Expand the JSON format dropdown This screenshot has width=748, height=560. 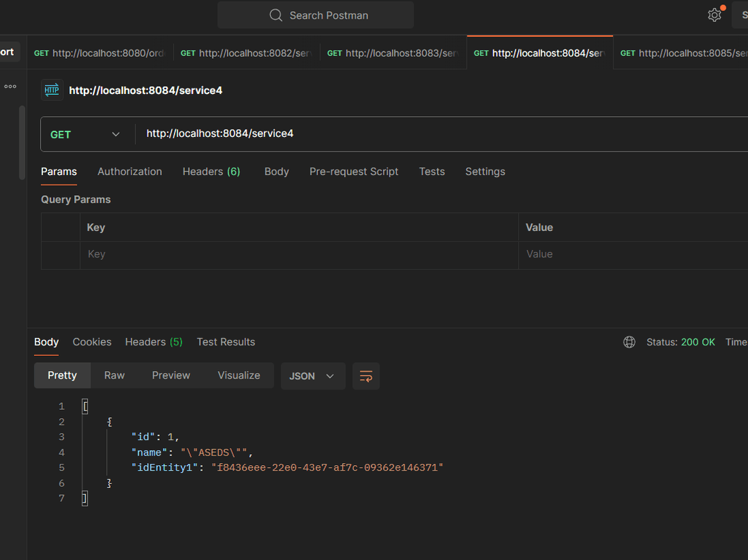click(x=312, y=376)
